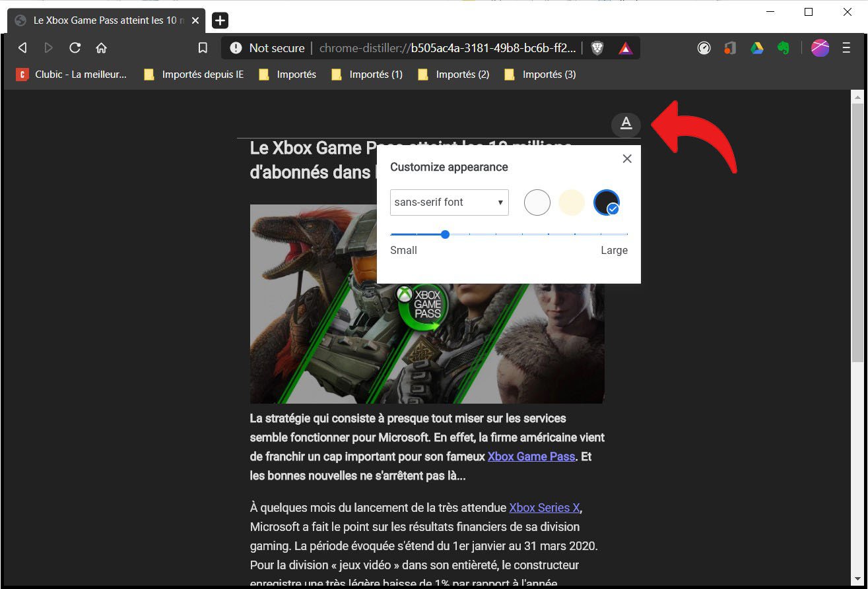Viewport: 868px width, 589px height.
Task: Open the home page button
Action: [x=101, y=47]
